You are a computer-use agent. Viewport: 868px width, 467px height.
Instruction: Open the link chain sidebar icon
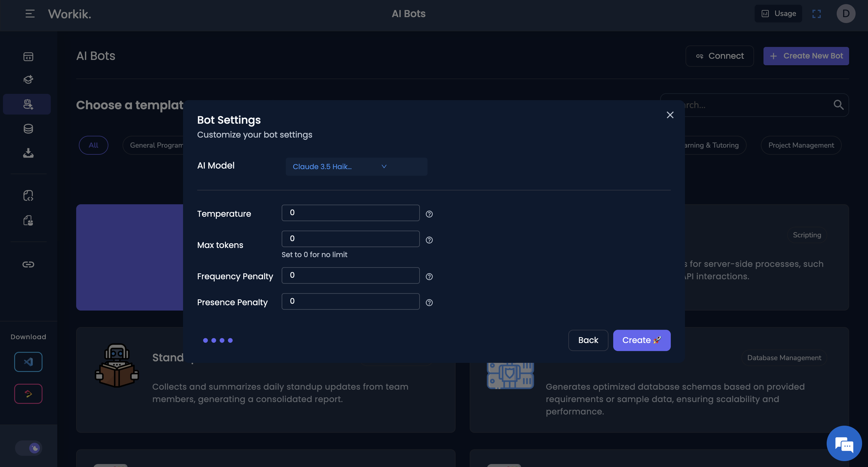tap(28, 264)
